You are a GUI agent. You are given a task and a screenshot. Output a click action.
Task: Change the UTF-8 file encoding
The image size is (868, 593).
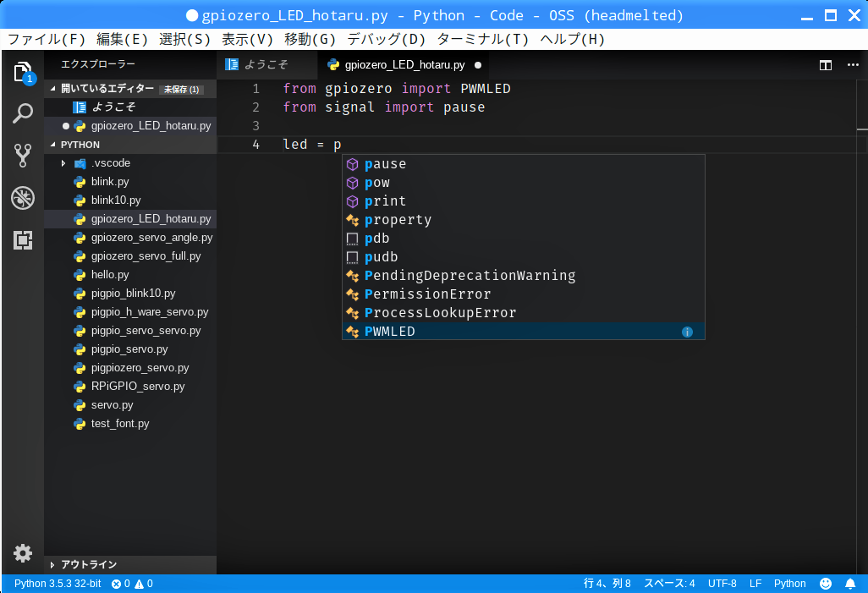(722, 584)
